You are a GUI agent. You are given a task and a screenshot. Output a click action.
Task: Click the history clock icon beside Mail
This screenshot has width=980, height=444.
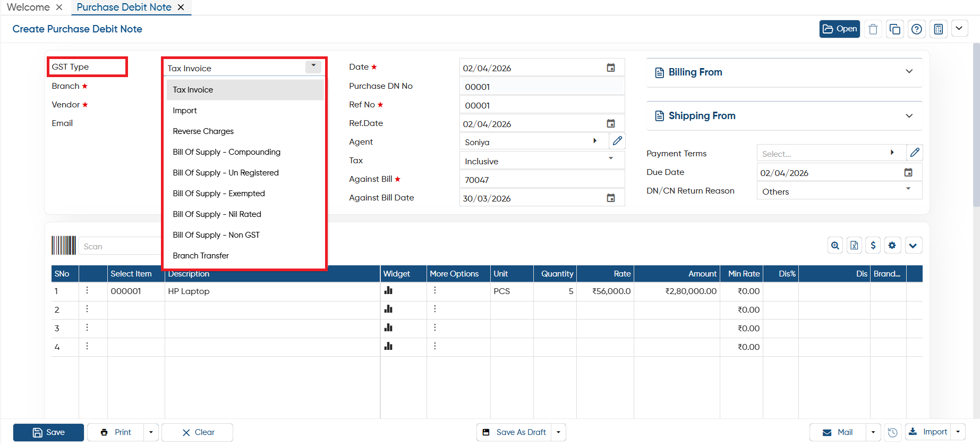click(893, 432)
